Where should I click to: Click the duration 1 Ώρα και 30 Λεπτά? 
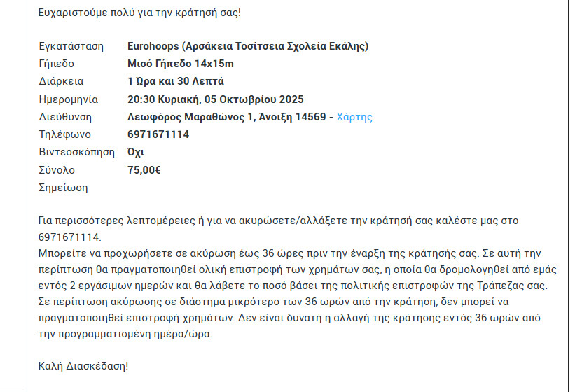coord(176,81)
